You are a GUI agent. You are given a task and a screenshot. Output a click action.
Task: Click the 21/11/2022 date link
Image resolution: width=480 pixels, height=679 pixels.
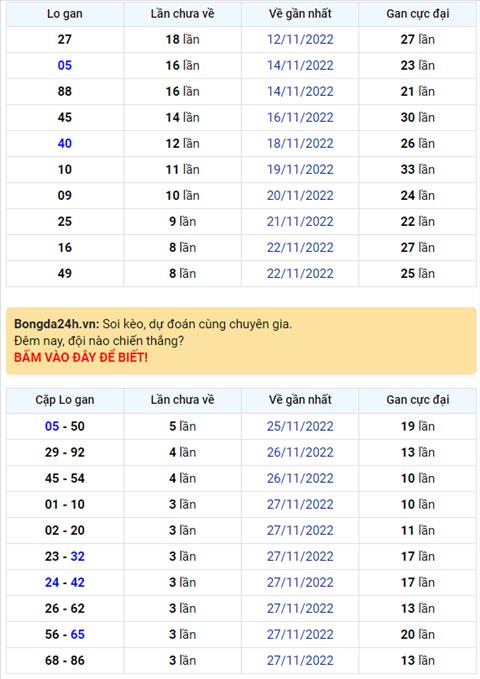300,221
